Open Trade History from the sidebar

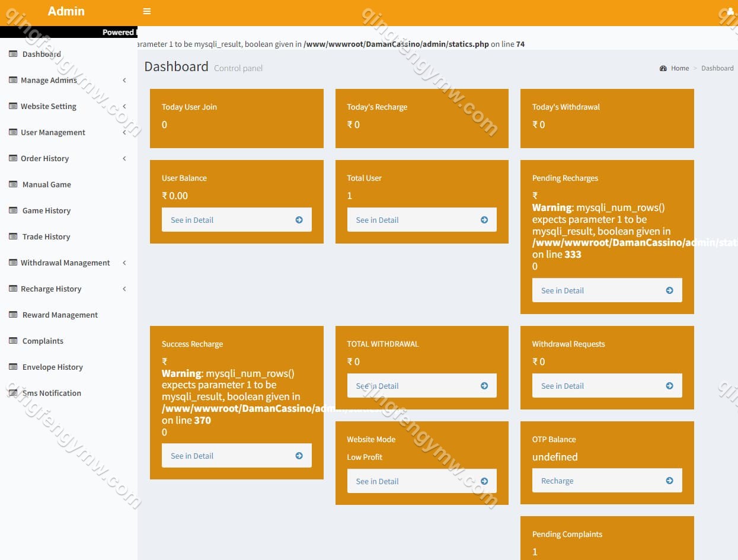(x=46, y=236)
